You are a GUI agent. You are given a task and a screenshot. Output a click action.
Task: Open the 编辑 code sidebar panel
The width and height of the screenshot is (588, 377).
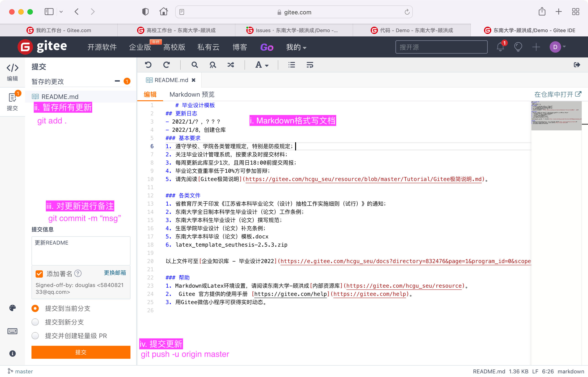point(12,72)
